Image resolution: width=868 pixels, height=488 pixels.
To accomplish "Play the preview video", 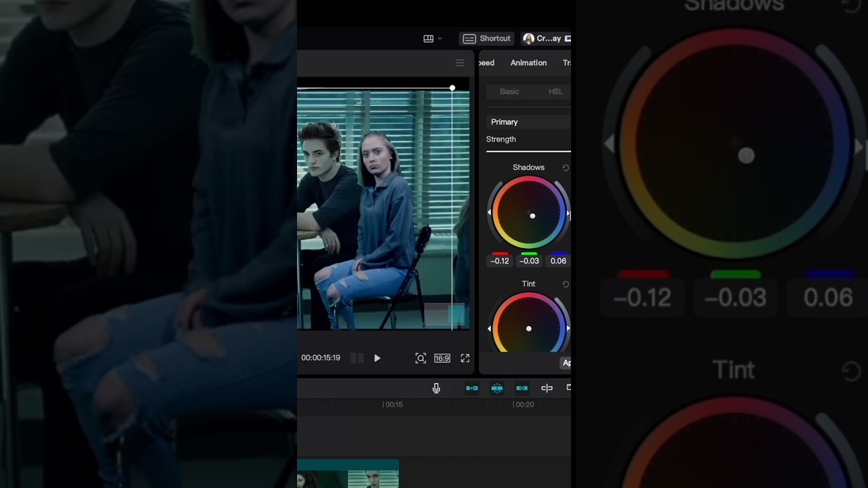I will tap(377, 358).
